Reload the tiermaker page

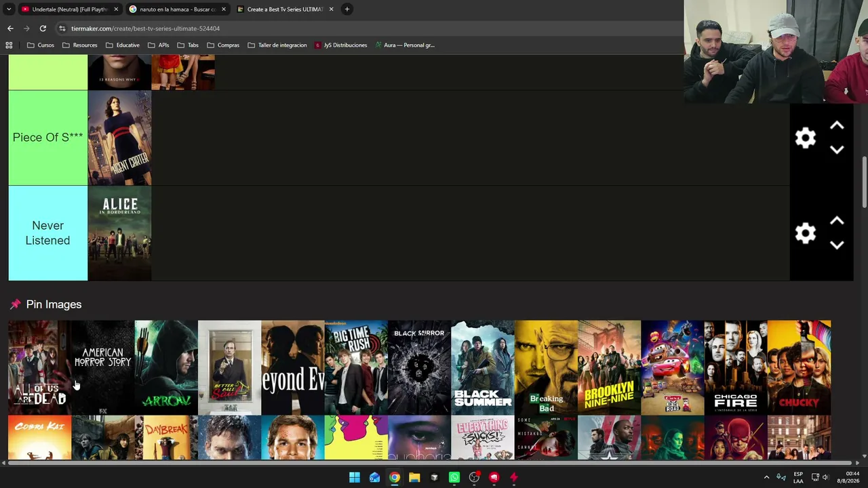(x=43, y=28)
